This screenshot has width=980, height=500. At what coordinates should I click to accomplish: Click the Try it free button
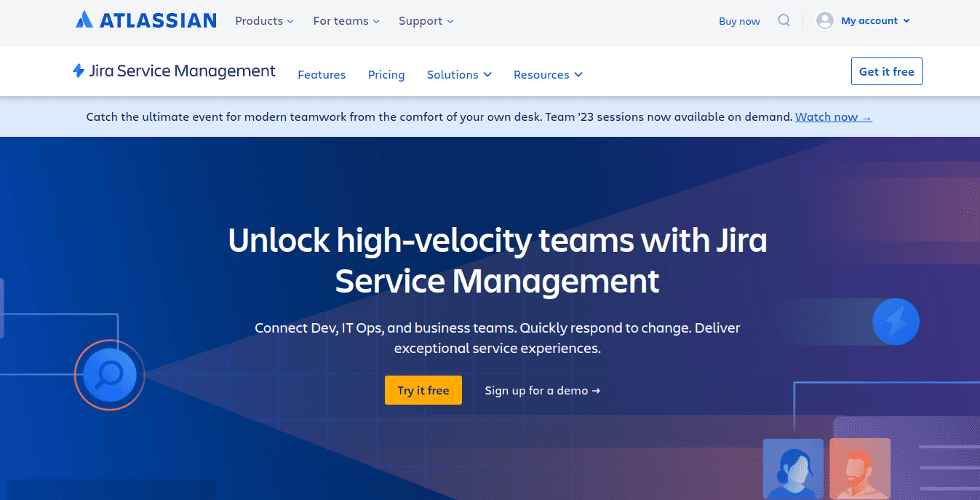(x=423, y=390)
